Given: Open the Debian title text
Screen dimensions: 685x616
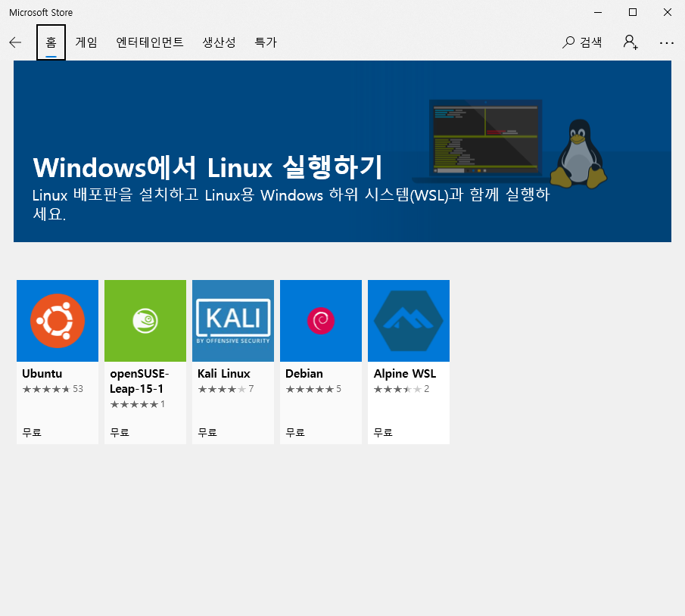Looking at the screenshot, I should click(304, 374).
